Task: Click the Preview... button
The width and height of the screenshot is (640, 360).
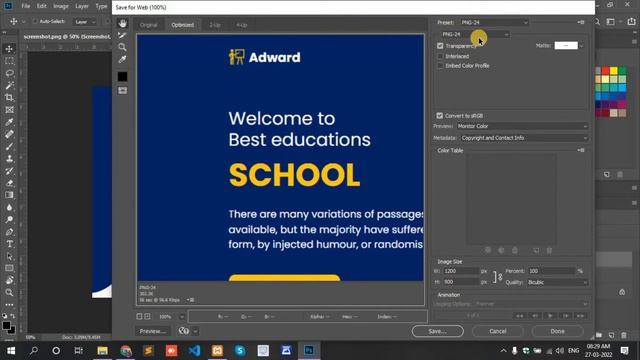Action: tap(153, 331)
